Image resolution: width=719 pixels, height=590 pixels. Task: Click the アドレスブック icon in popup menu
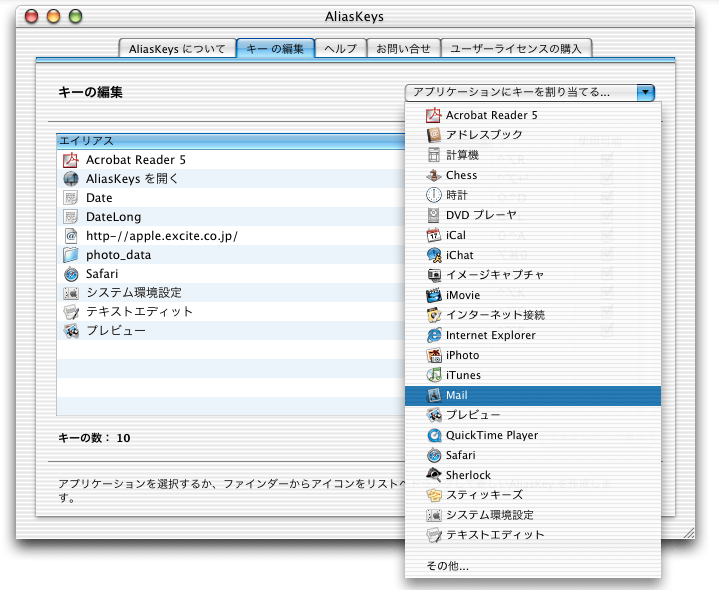tap(434, 135)
